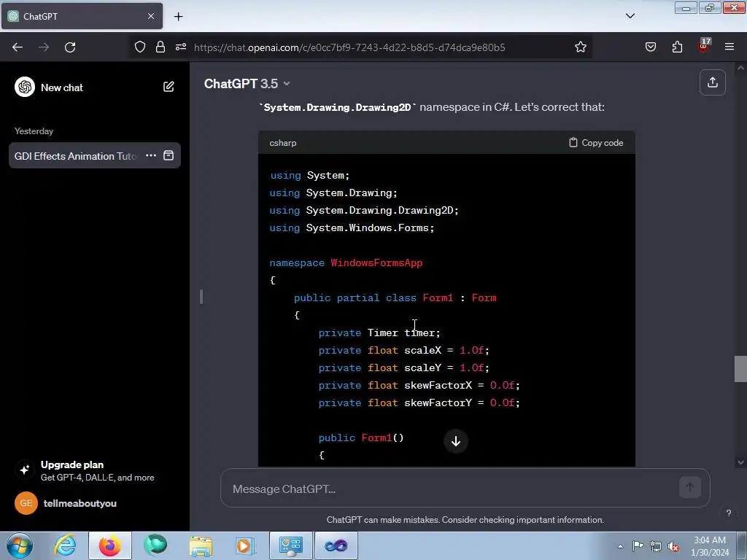This screenshot has height=560, width=747.
Task: Click the Upgrade plan sparkle icon
Action: 24,470
